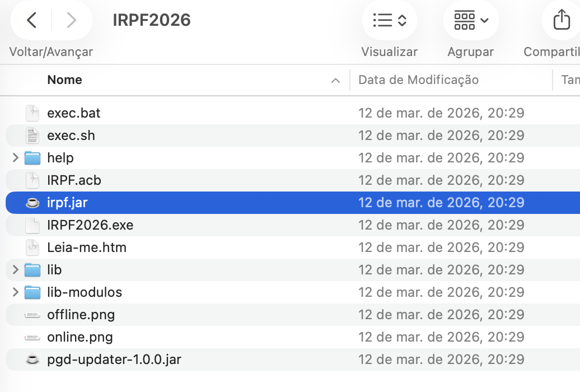Screen dimensions: 580x392
Task: Click the online.png image thumbnail icon
Action: (x=32, y=338)
